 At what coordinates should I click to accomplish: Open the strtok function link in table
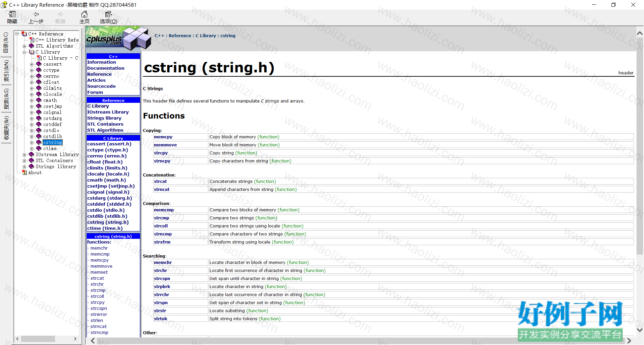[161, 319]
